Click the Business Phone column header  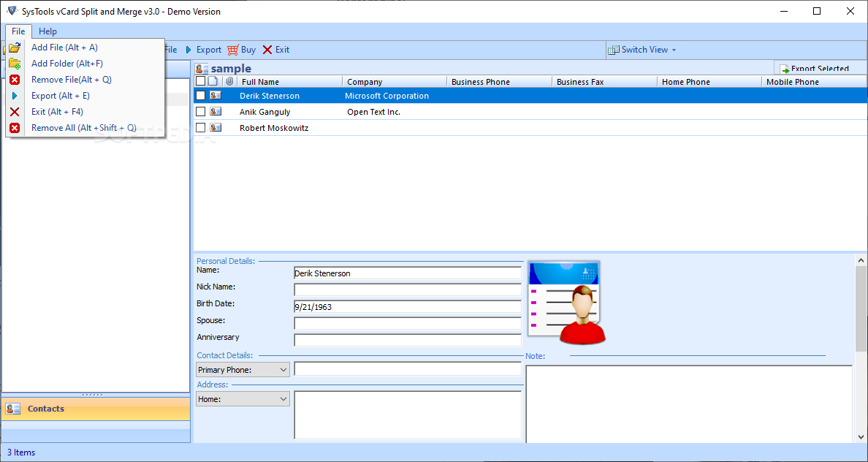click(499, 82)
